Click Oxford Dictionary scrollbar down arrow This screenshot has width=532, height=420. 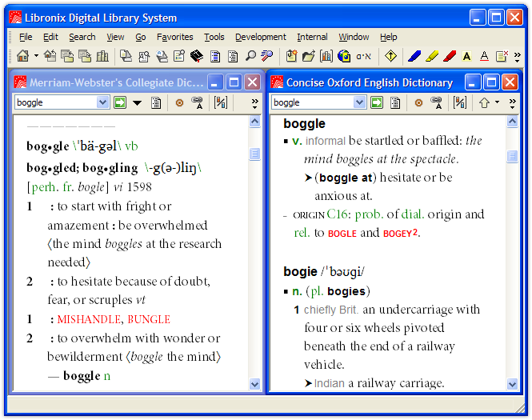coord(512,384)
